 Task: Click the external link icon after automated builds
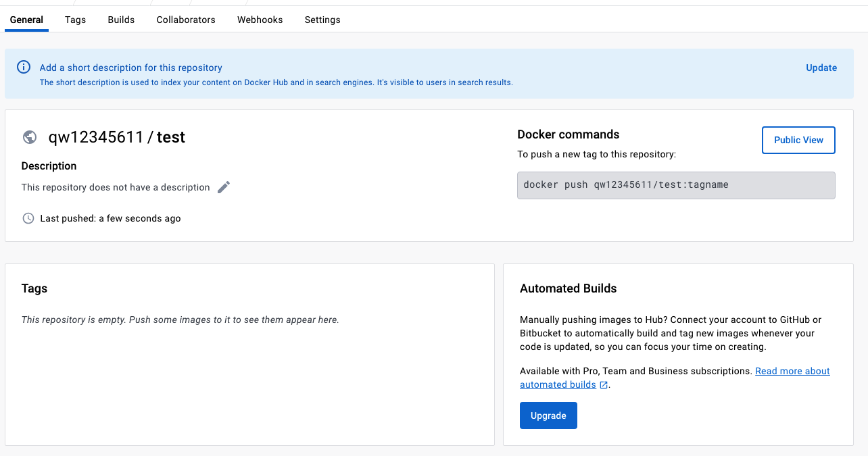click(604, 384)
